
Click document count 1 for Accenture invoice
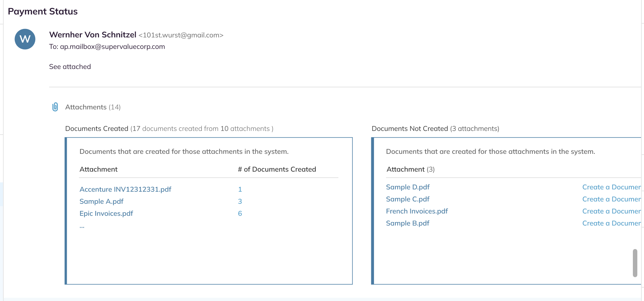[240, 189]
